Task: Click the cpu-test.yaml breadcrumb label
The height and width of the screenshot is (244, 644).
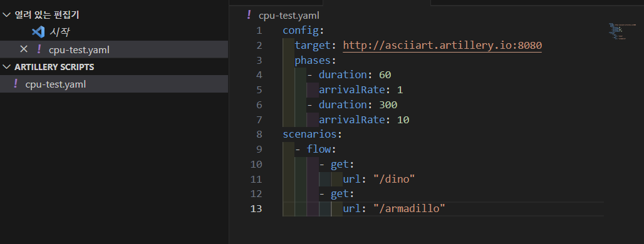Action: [289, 16]
